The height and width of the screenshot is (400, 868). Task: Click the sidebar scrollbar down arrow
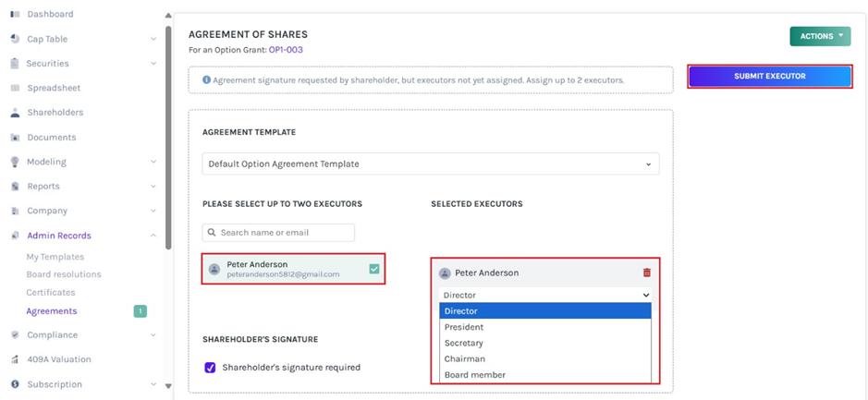168,386
